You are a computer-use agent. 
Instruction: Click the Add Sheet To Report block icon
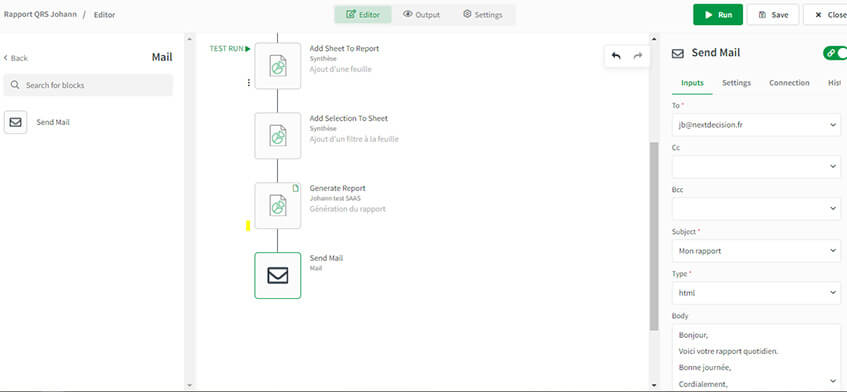click(x=278, y=66)
